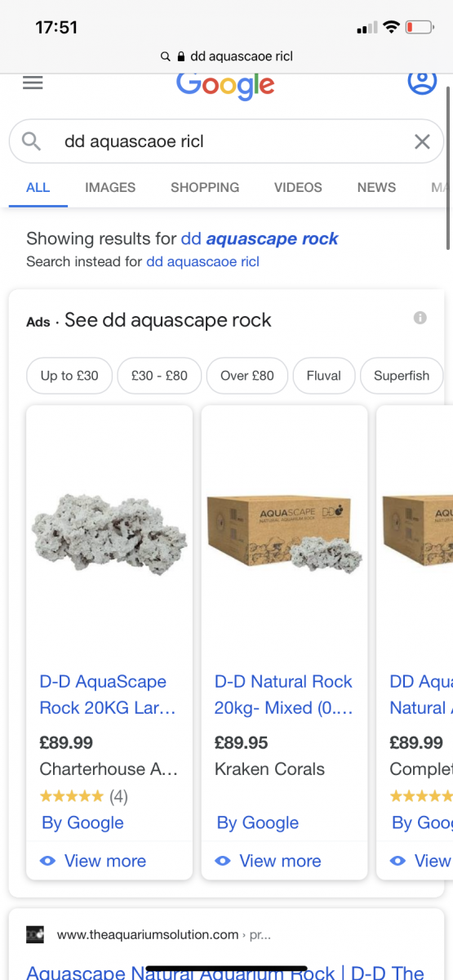The image size is (453, 980).
Task: Open the VIDEOS tab
Action: pyautogui.click(x=298, y=187)
